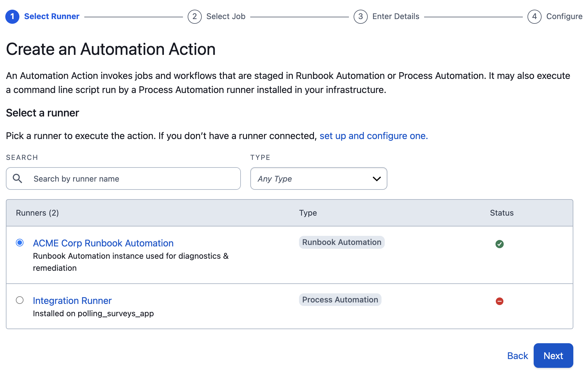Focus the Search by runner name field
Image resolution: width=588 pixels, height=379 pixels.
123,179
